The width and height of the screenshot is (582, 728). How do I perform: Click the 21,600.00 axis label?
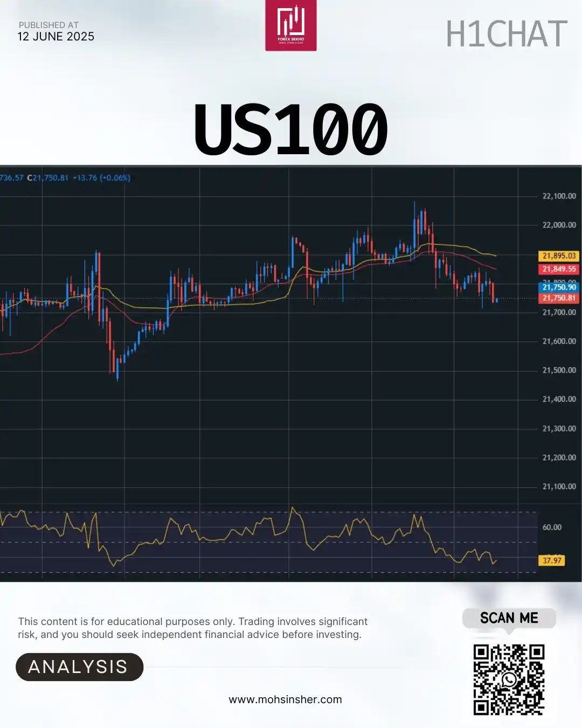559,341
